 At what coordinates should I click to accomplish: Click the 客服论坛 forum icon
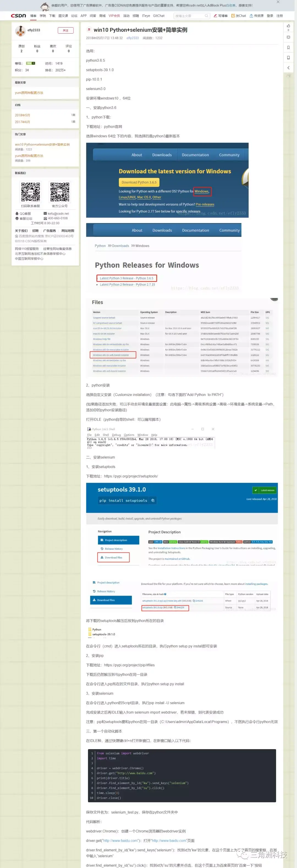[17, 218]
